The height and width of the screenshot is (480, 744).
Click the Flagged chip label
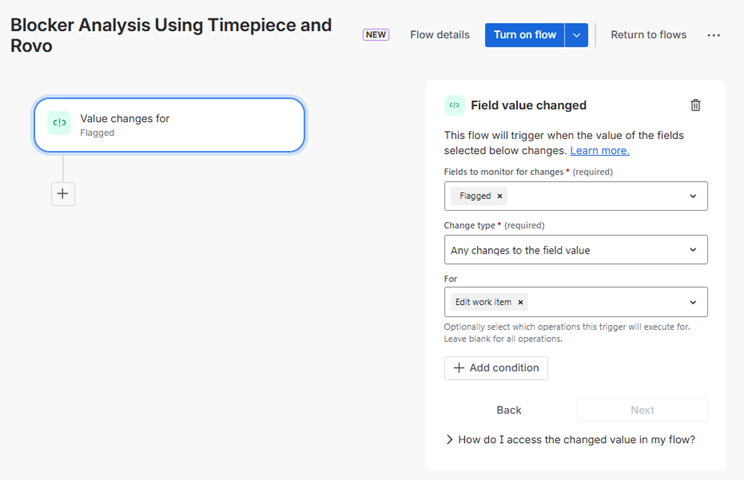(x=475, y=196)
